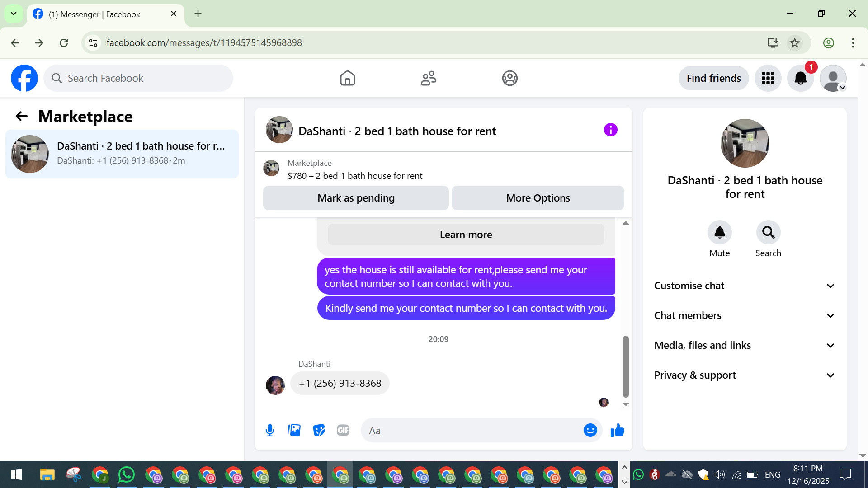Send a thumbs-up like

pyautogui.click(x=618, y=430)
